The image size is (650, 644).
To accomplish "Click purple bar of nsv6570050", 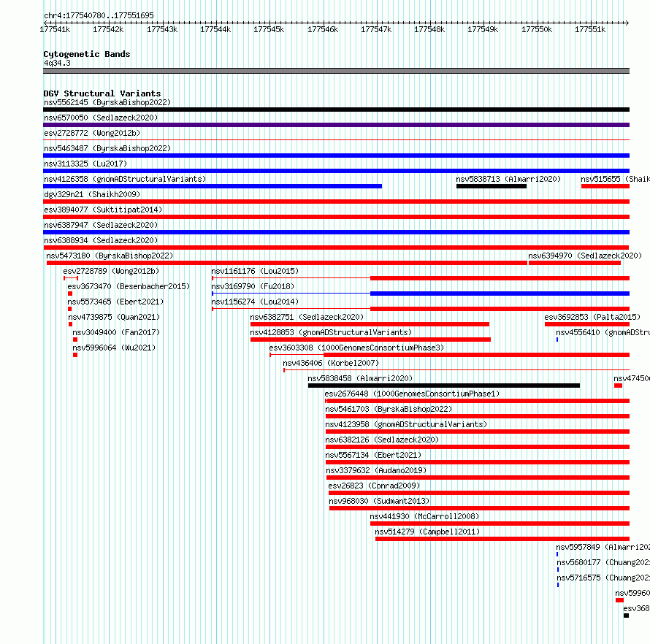I will click(336, 125).
